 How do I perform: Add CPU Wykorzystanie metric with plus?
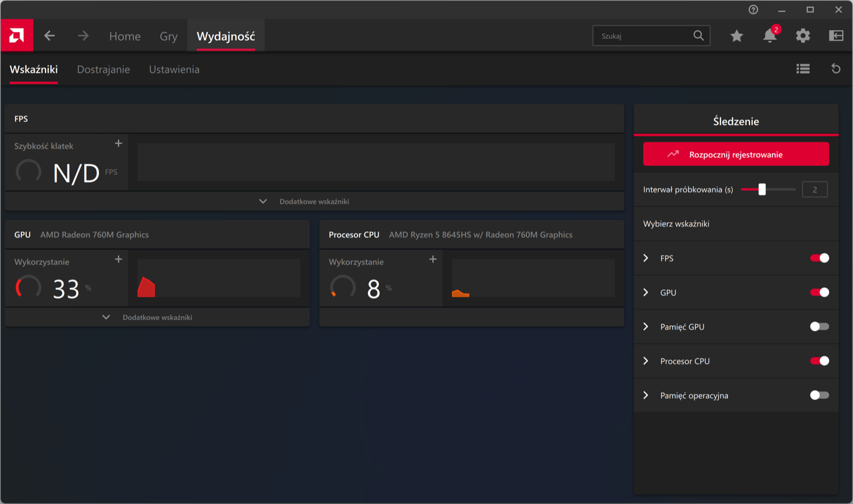pos(433,259)
